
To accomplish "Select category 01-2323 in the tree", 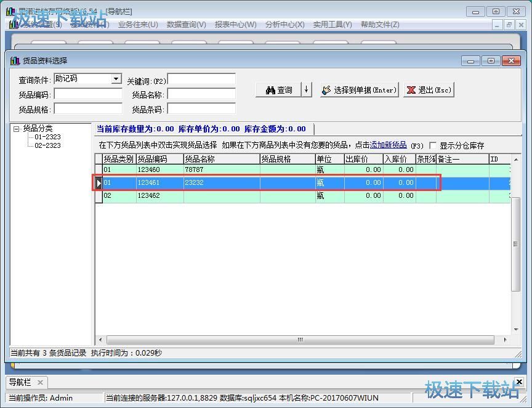I will [47, 137].
